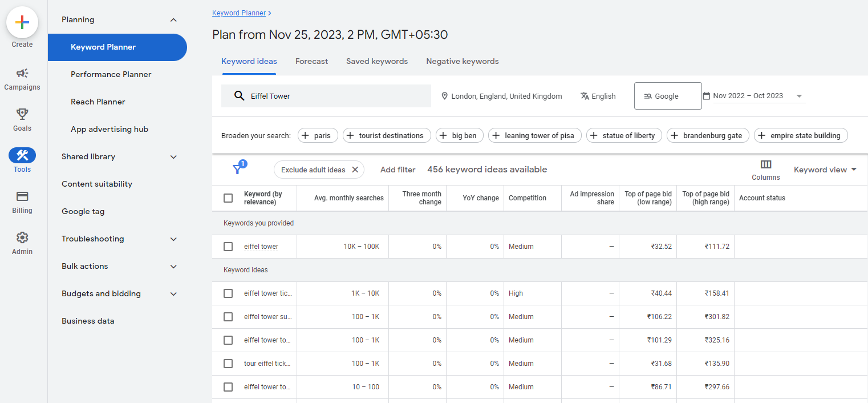Viewport: 868px width, 403px height.
Task: Check the keyword row with ₹40.44 bid
Action: click(x=228, y=293)
